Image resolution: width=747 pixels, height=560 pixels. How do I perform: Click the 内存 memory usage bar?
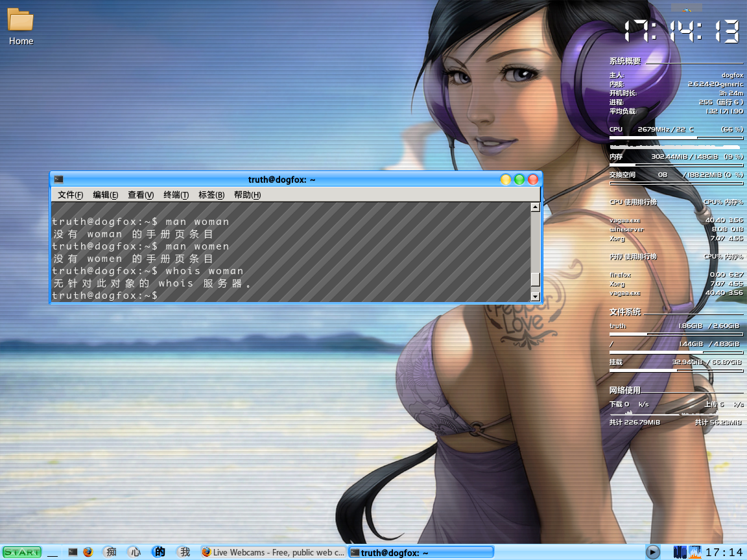point(676,165)
